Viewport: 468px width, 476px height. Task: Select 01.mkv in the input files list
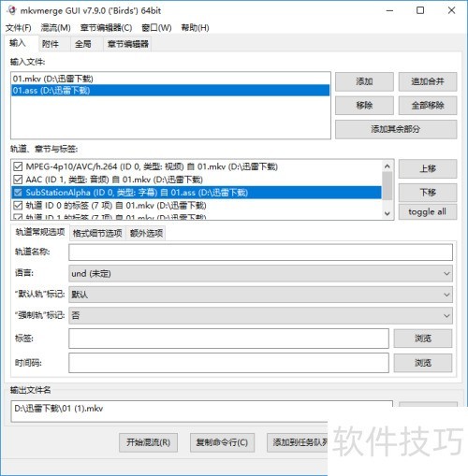coord(170,79)
